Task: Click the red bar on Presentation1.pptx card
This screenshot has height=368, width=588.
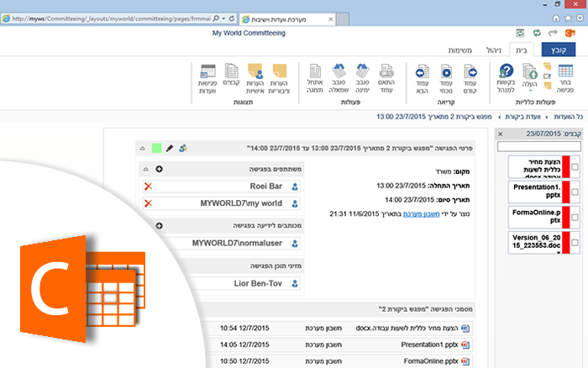Action: [565, 192]
